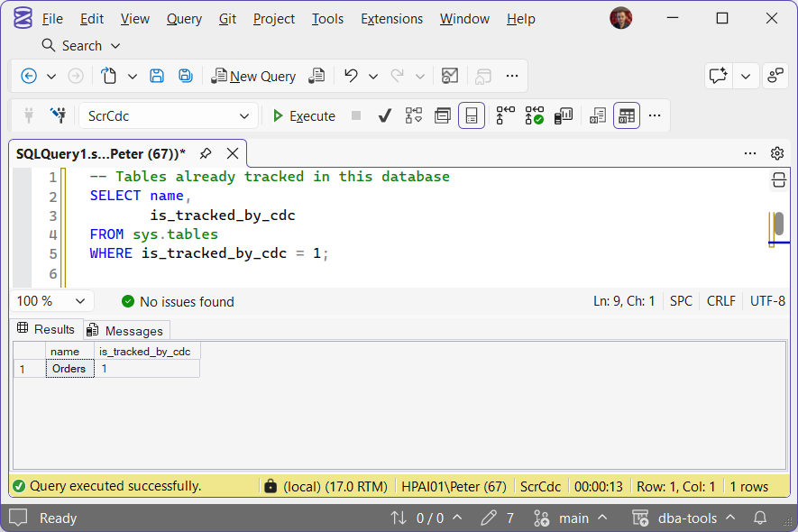Open the SQL editor toolbar overflow ellipsis
This screenshot has height=532, width=798.
click(x=655, y=116)
